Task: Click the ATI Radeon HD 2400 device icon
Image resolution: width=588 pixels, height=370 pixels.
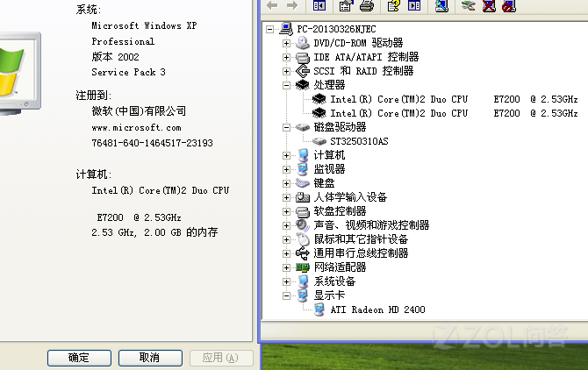Action: click(x=319, y=310)
